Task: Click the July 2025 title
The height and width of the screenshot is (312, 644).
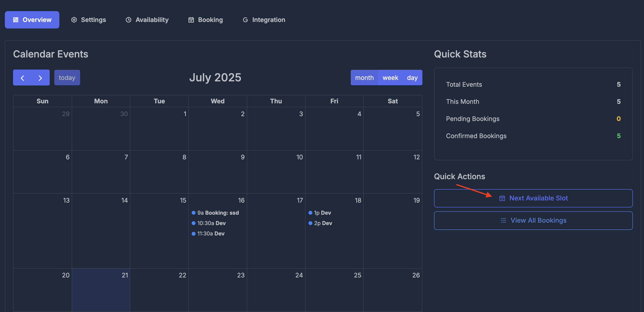Action: (x=215, y=78)
